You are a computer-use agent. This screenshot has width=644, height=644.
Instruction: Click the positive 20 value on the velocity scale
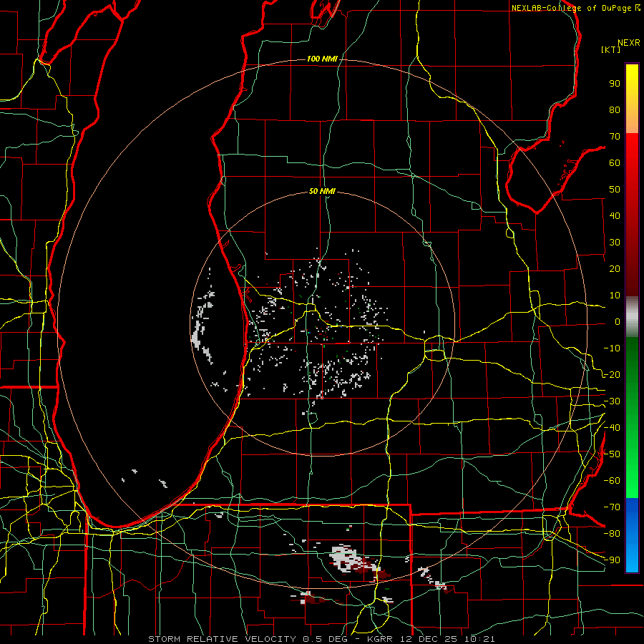615,269
